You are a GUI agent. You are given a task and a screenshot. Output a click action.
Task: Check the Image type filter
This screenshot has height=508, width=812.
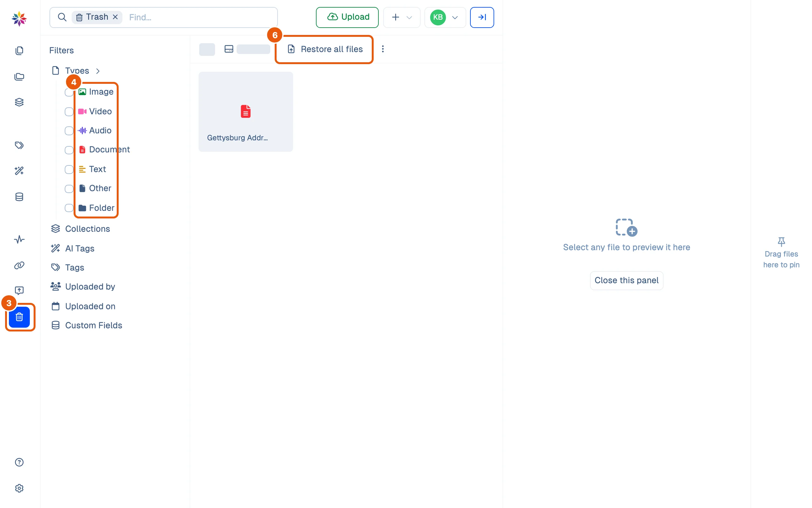pos(69,92)
